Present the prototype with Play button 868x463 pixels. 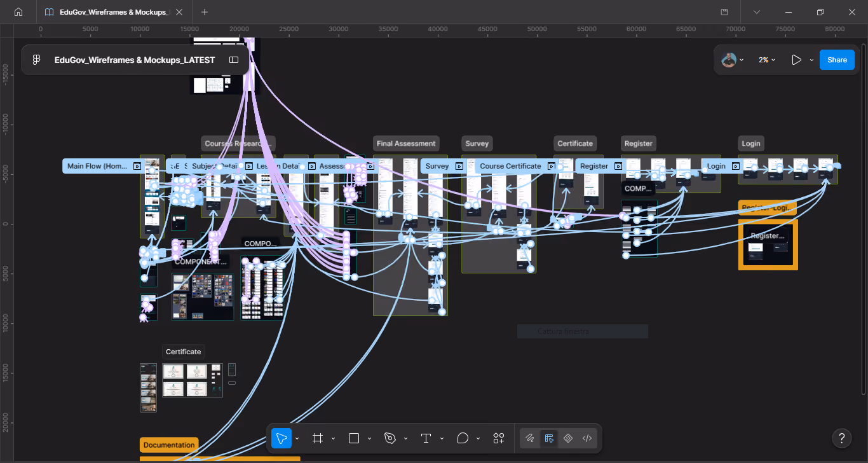click(x=796, y=60)
